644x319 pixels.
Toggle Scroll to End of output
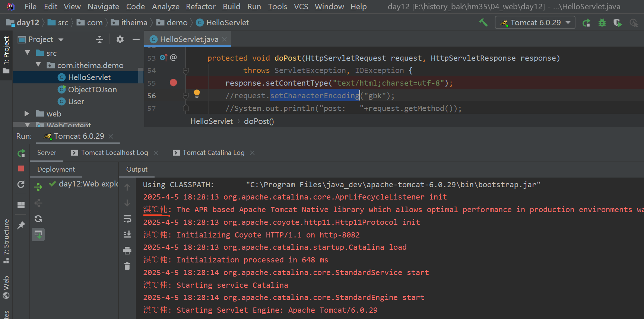pos(127,235)
